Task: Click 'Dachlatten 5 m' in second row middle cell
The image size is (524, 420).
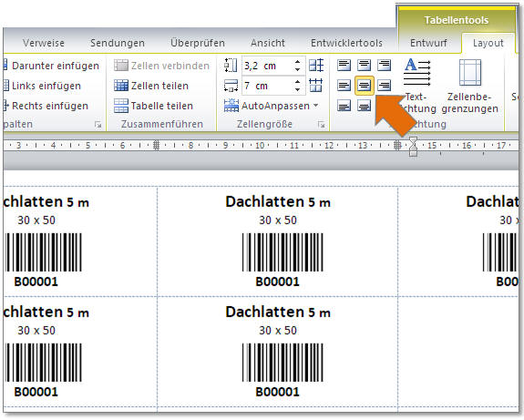Action: [278, 312]
